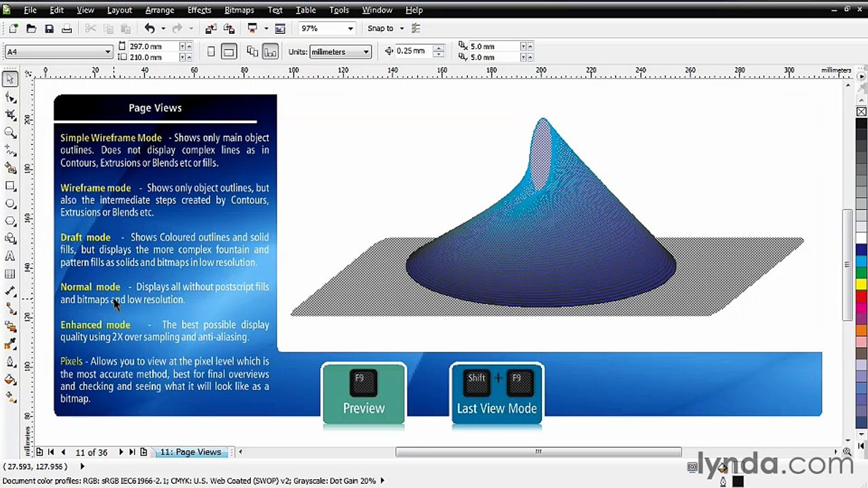Image resolution: width=868 pixels, height=488 pixels.
Task: Go to the next page
Action: point(121,452)
